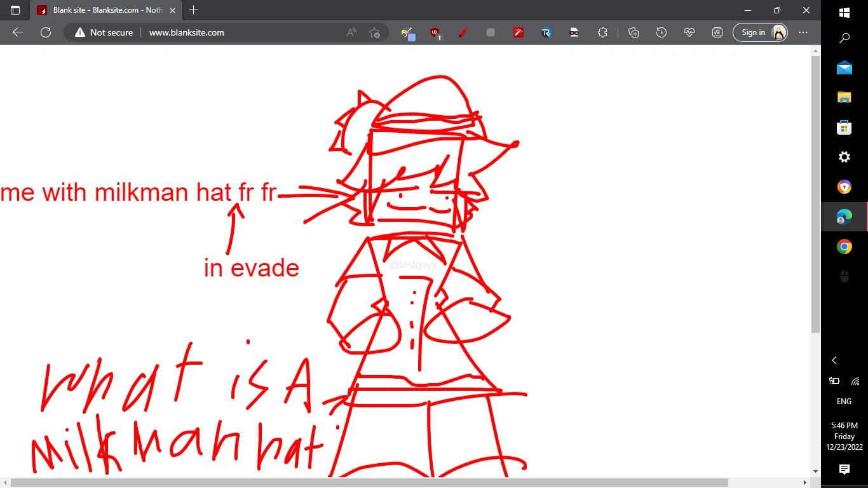
Task: Open the tab actions menu
Action: [14, 10]
